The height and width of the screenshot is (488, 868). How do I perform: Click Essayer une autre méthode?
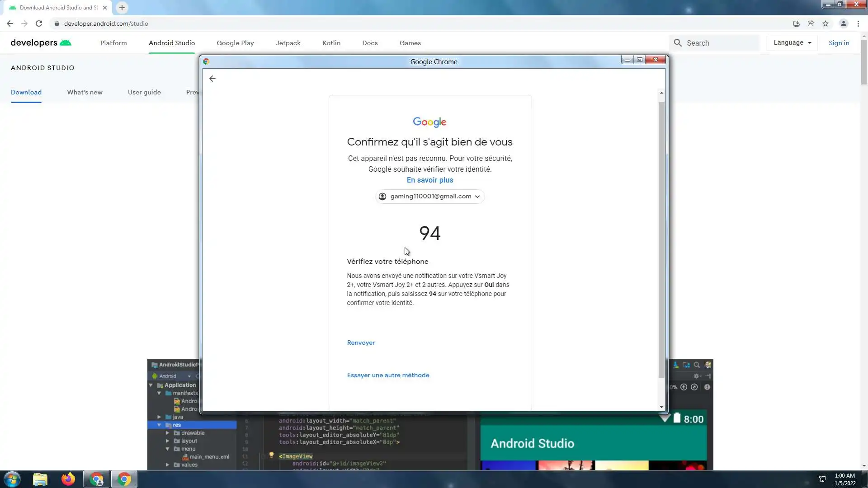388,375
